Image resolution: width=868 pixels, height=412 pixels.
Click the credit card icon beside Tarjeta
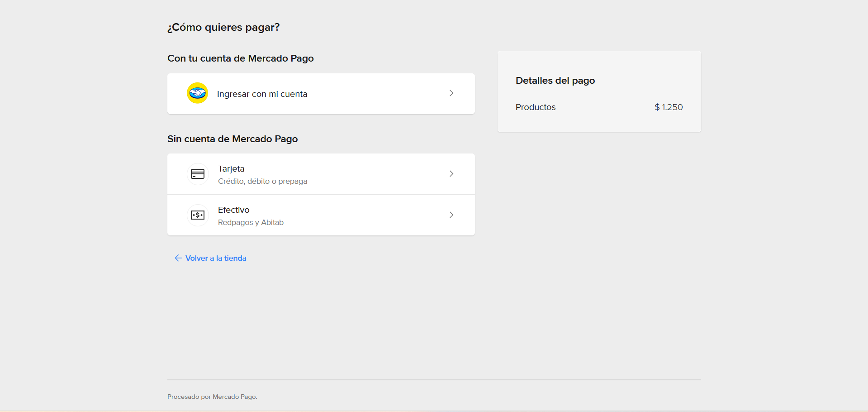pos(198,174)
